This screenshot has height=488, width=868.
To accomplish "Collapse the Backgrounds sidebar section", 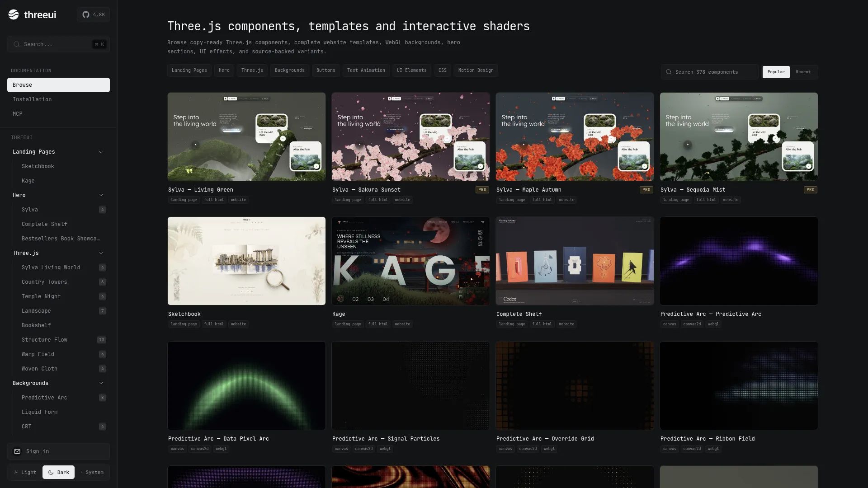I will [x=101, y=383].
